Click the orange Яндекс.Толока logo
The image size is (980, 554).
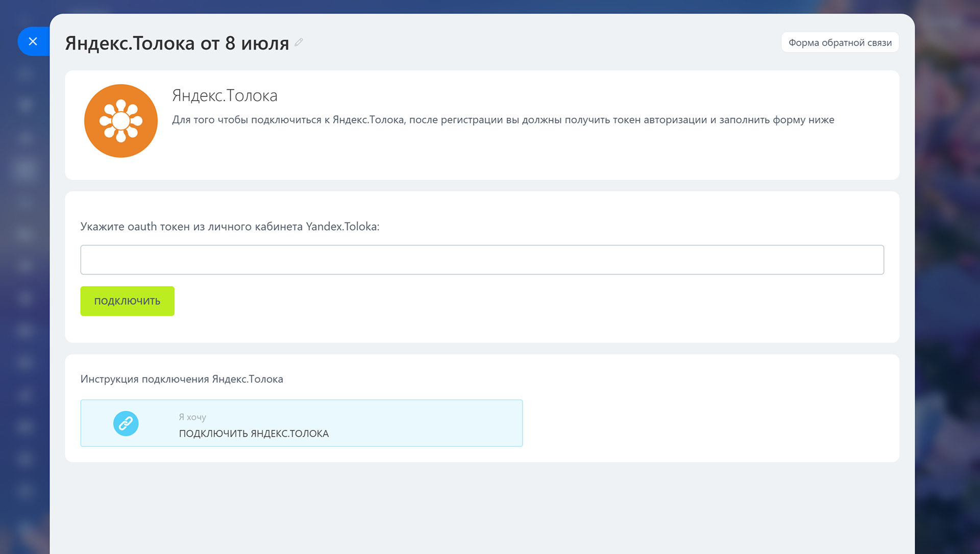pyautogui.click(x=121, y=121)
